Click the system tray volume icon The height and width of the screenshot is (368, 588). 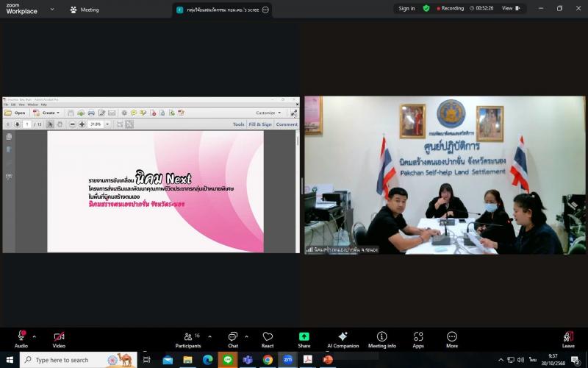click(x=520, y=360)
